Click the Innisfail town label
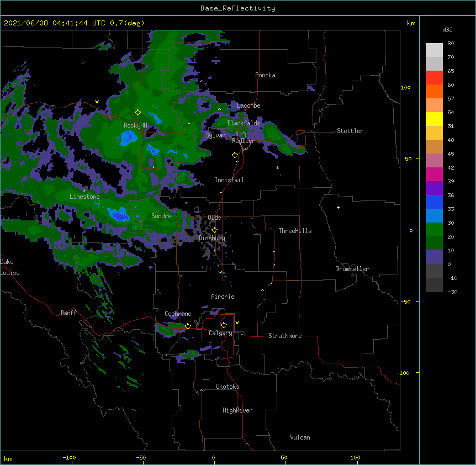The width and height of the screenshot is (476, 465). [x=229, y=180]
